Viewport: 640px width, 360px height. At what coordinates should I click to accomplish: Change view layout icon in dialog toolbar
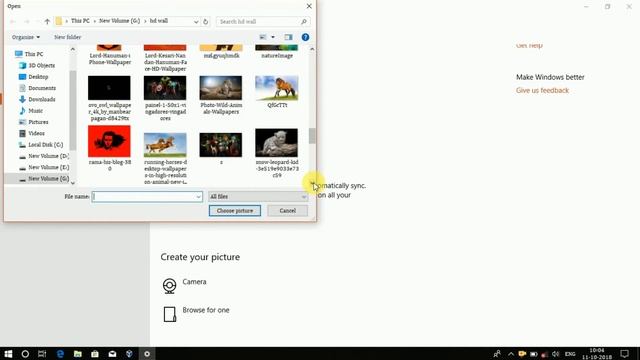pyautogui.click(x=263, y=37)
